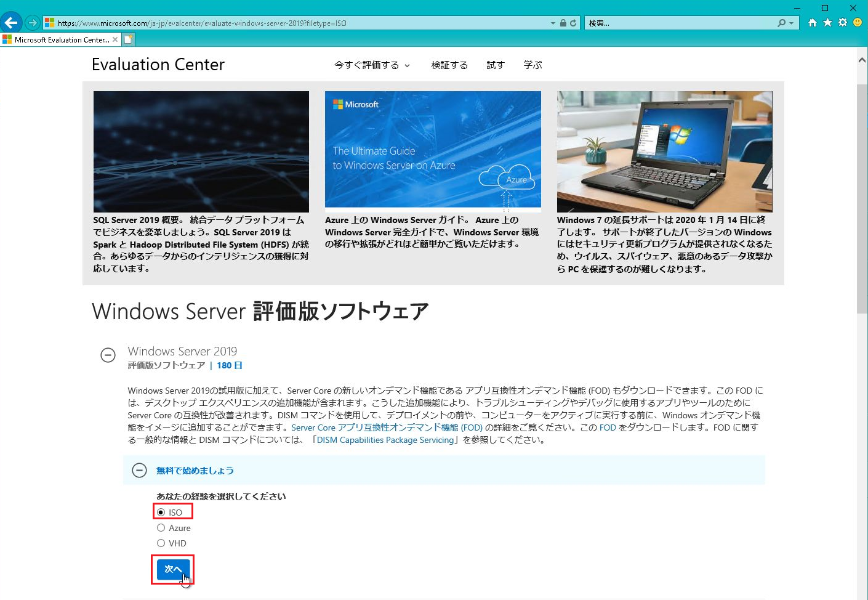Open favorites via the star icon
This screenshot has width=868, height=600.
[x=827, y=23]
